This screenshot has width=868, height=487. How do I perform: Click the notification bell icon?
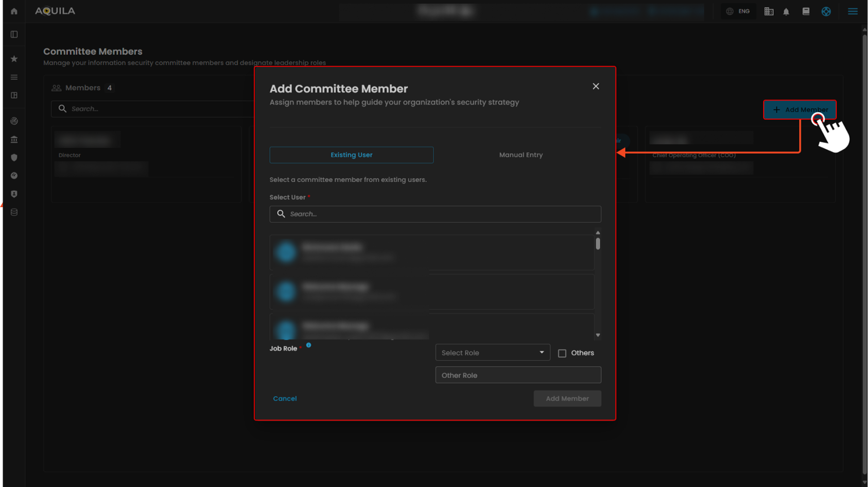point(786,11)
